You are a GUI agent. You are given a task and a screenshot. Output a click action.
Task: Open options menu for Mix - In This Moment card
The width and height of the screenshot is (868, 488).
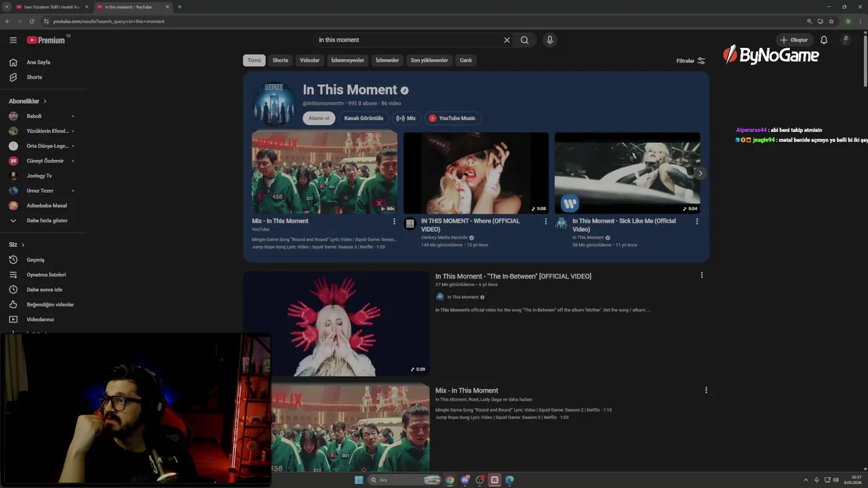[x=394, y=221]
